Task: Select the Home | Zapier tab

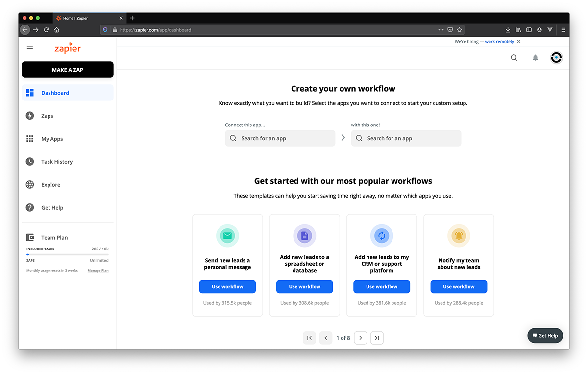Action: 89,18
